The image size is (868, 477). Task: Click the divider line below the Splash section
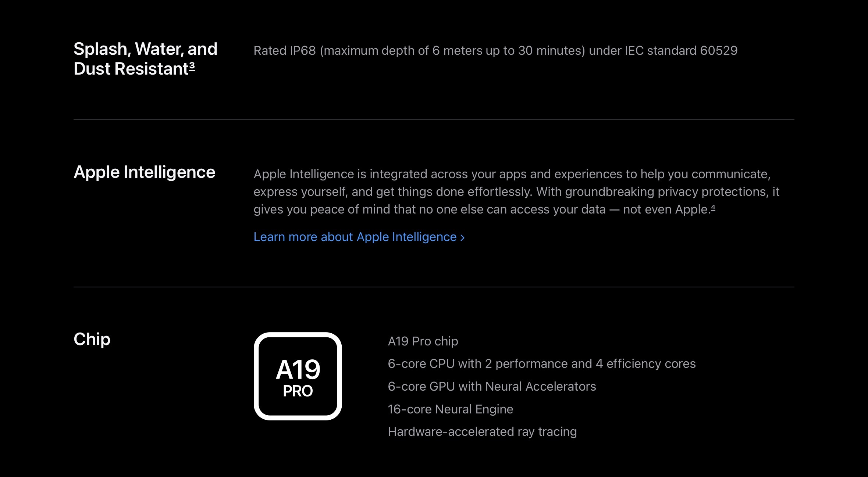(x=434, y=120)
